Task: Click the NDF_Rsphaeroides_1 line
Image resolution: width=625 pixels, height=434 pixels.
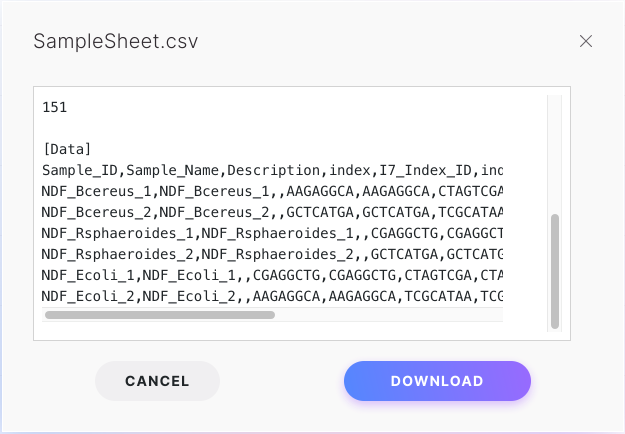Action: [x=270, y=233]
